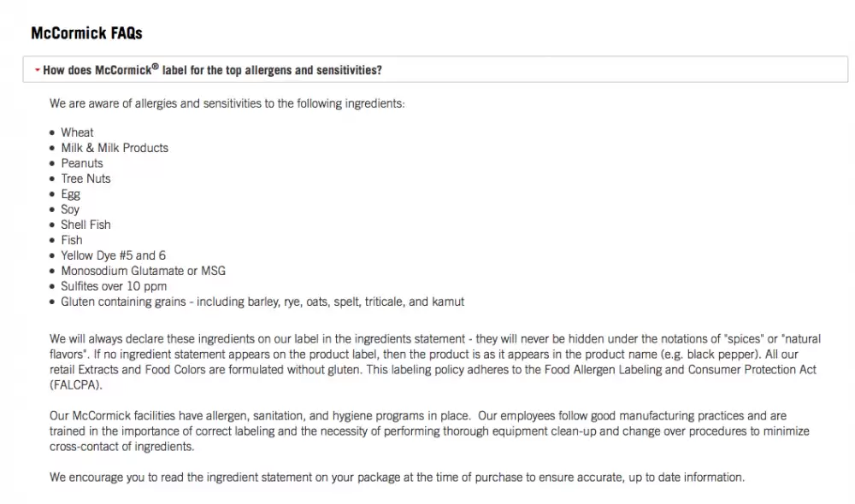
Task: Click the sentence encouraging reading the ingredient statement
Action: pyautogui.click(x=397, y=478)
